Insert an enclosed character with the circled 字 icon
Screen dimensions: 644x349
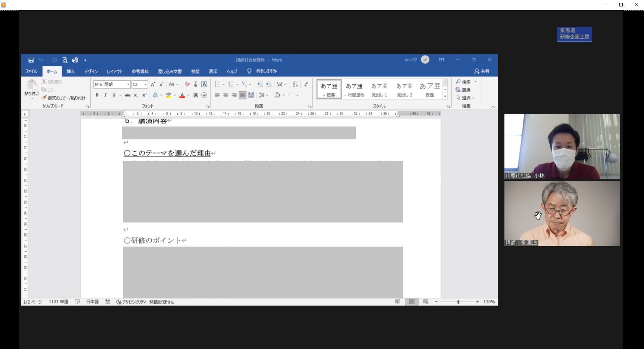tap(204, 95)
